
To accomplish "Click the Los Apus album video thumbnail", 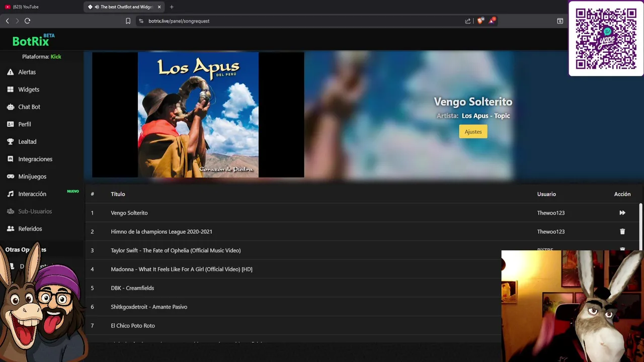I will [198, 115].
